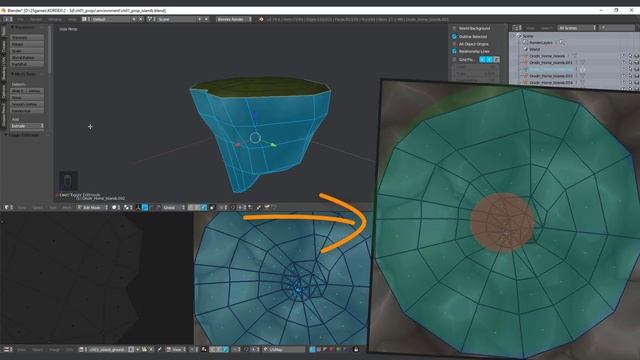Open the Extrude dropdown in Mesh Tools
Viewport: 640px width, 360px height.
tap(27, 126)
